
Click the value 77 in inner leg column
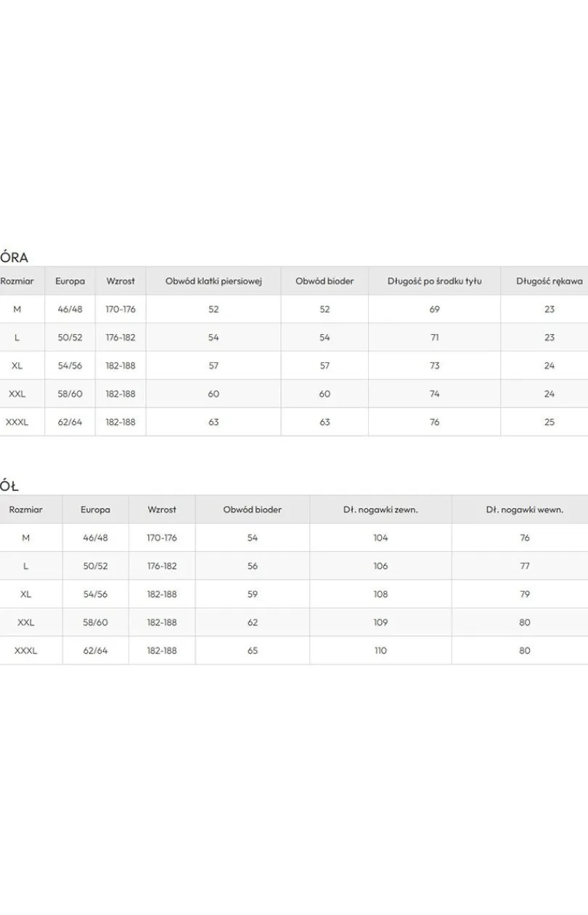[525, 566]
